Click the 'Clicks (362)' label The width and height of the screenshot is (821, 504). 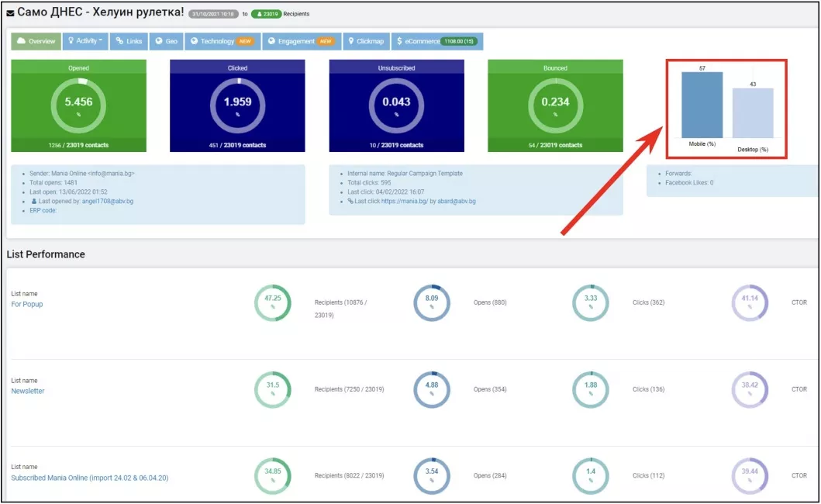pos(649,303)
